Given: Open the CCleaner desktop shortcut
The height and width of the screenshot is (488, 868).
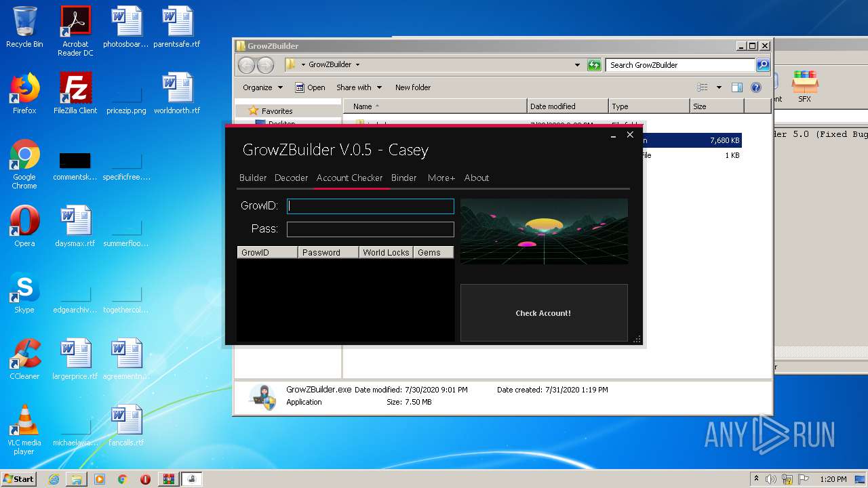Looking at the screenshot, I should (24, 359).
